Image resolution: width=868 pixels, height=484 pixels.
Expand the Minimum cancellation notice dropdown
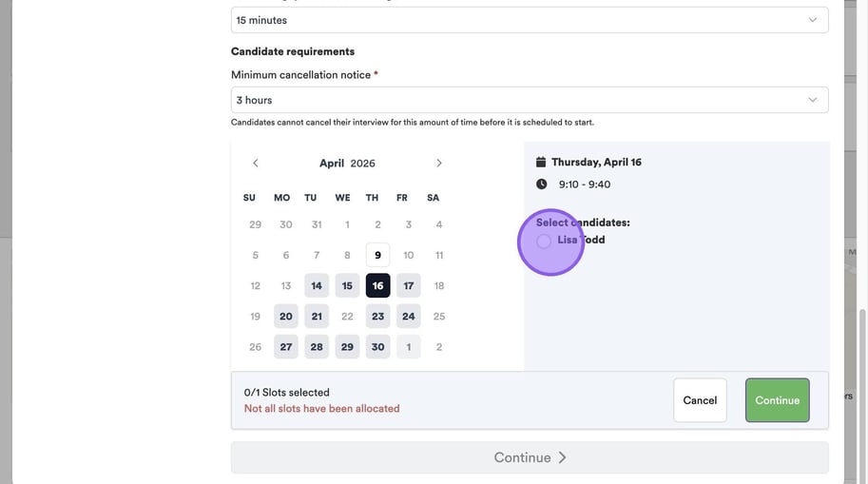coord(530,100)
